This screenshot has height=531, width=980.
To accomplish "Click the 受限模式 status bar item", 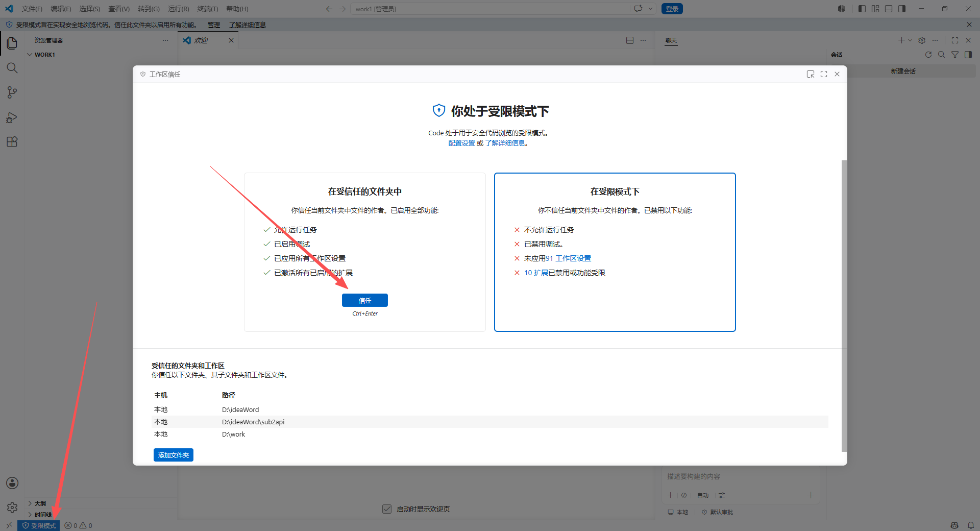I will tap(39, 525).
